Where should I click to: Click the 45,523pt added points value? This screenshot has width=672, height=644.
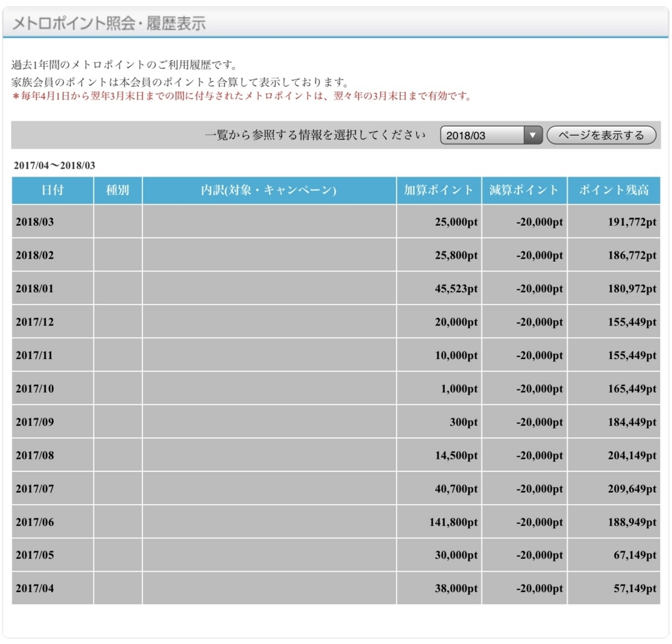point(456,289)
